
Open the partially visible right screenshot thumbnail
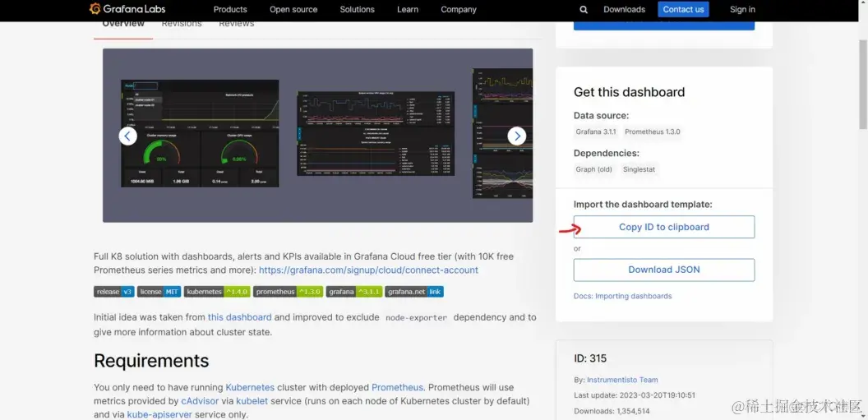(502, 133)
